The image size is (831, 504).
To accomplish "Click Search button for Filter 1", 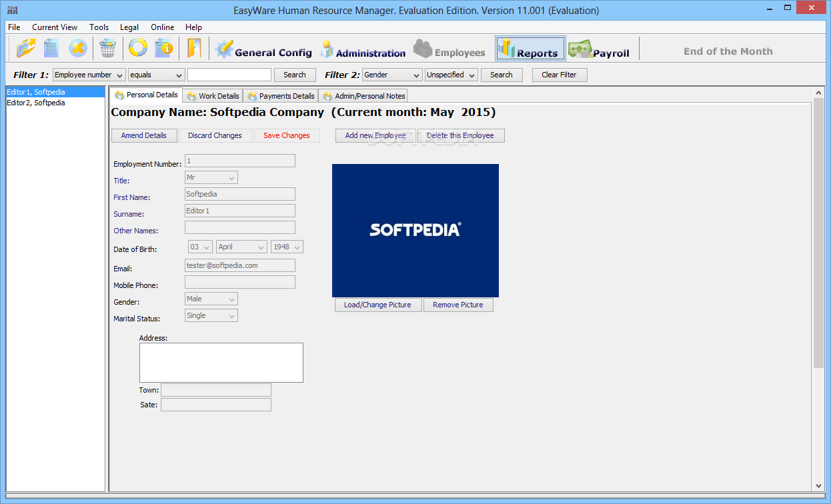I will tap(295, 75).
